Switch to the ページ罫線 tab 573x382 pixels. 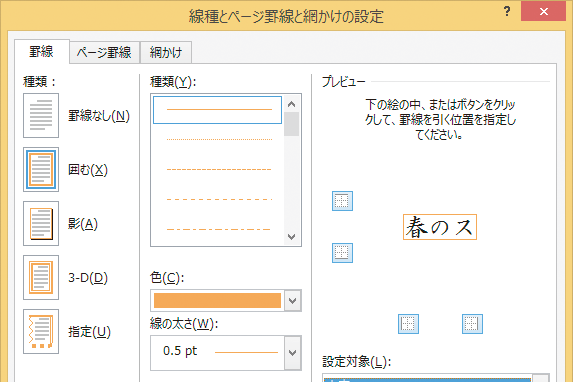pos(104,52)
